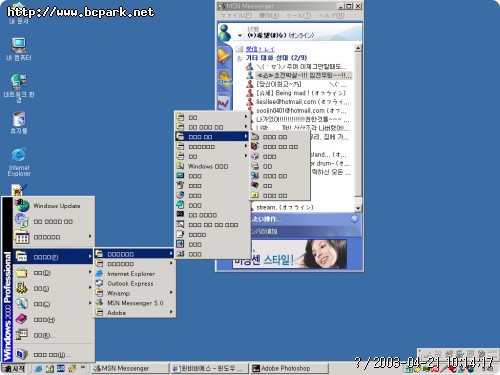Show more quick launch icons via » chevron
Image resolution: width=500 pixels, height=375 pixels.
coord(83,368)
